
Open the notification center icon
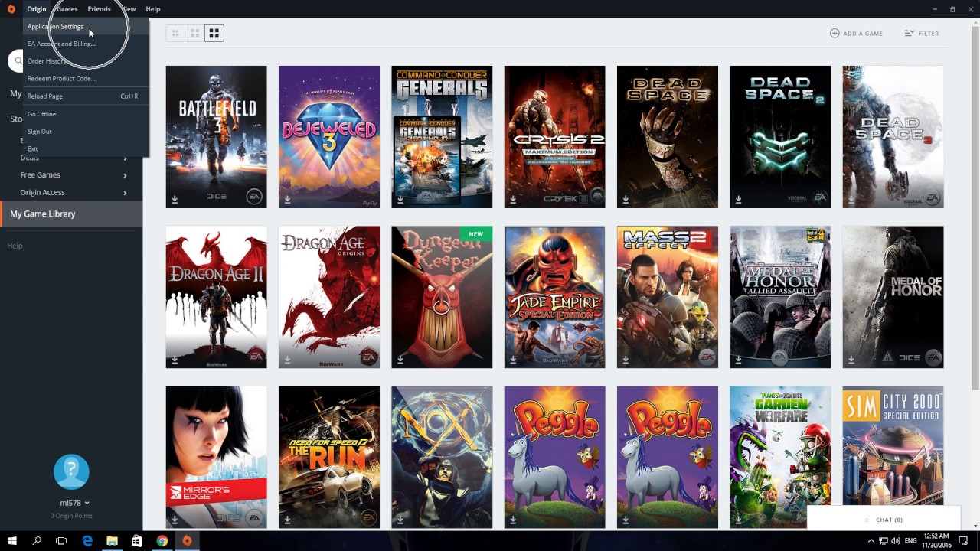963,541
